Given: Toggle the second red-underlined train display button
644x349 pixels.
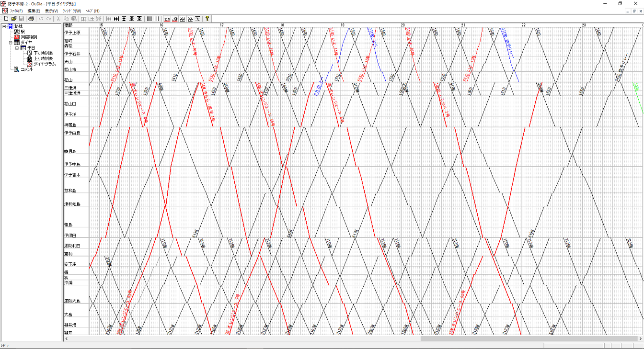Looking at the screenshot, I should [x=175, y=19].
